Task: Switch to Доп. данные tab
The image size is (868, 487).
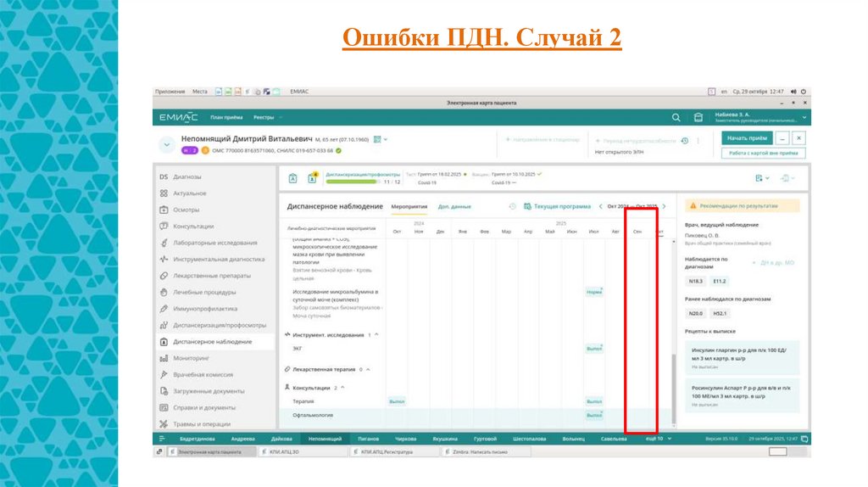Action: coord(454,207)
